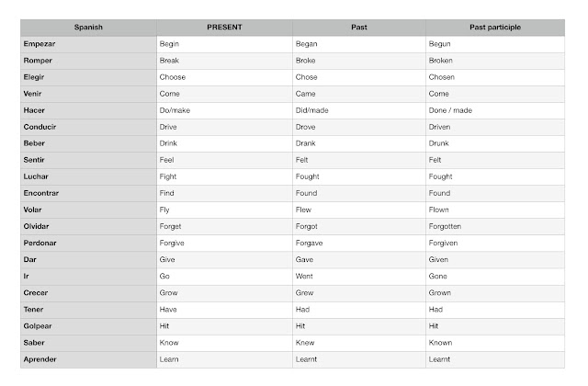Click the Went cell
This screenshot has width=588, height=386.
[x=359, y=277]
